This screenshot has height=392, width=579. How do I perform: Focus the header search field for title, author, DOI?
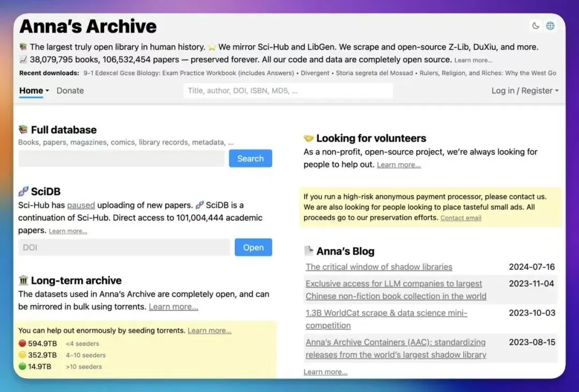(288, 91)
